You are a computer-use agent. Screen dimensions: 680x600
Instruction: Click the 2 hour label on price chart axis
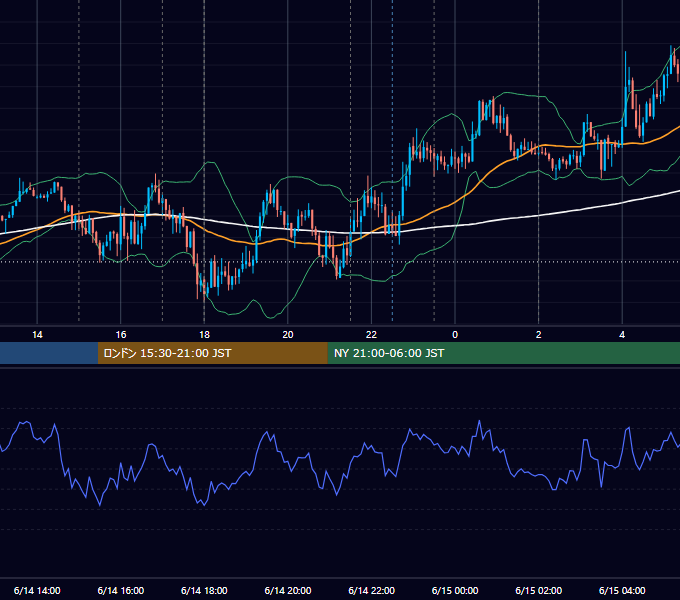point(539,335)
